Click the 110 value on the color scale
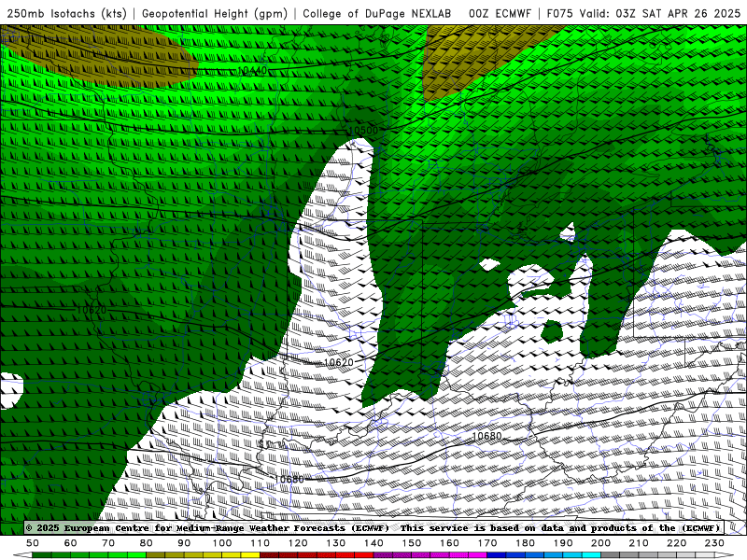747x560 pixels. coord(261,543)
